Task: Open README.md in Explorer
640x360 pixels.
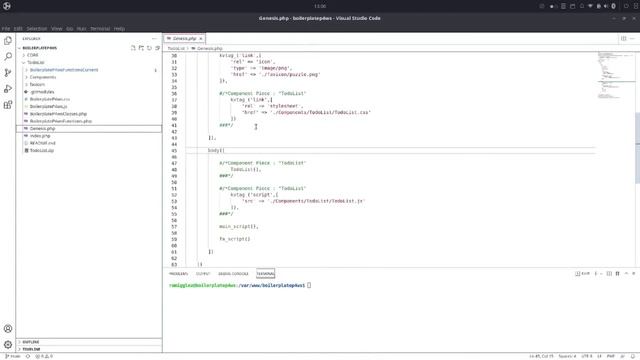Action: point(42,143)
